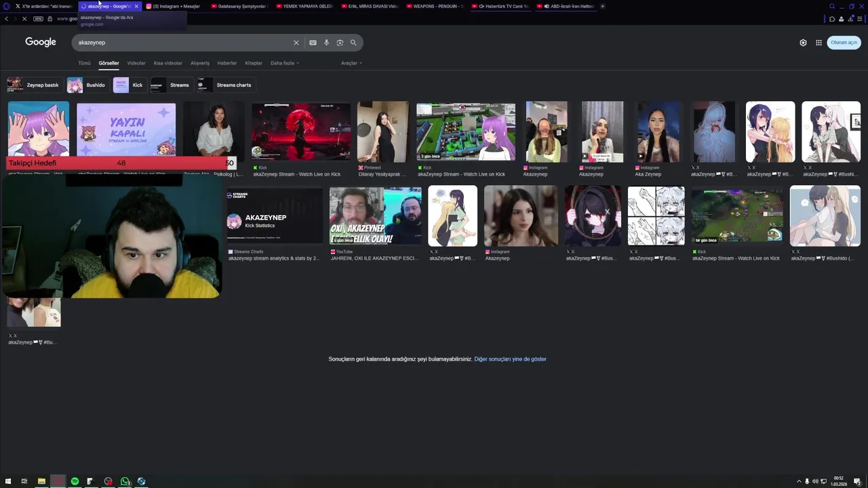Clear the search box with the X icon

click(296, 43)
